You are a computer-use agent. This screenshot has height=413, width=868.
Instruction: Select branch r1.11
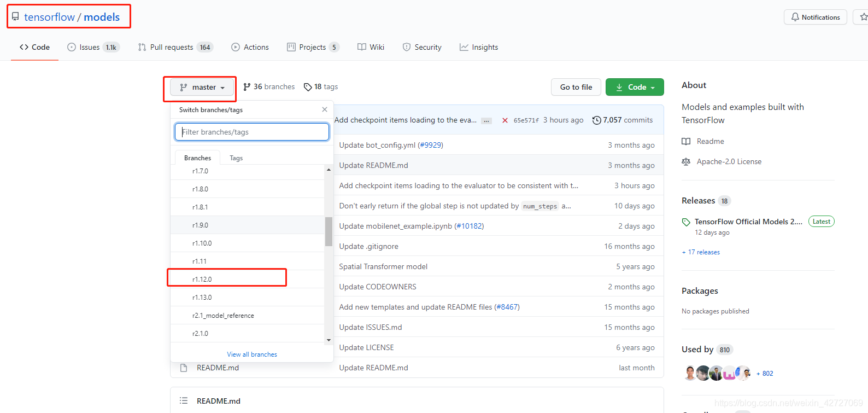click(248, 261)
